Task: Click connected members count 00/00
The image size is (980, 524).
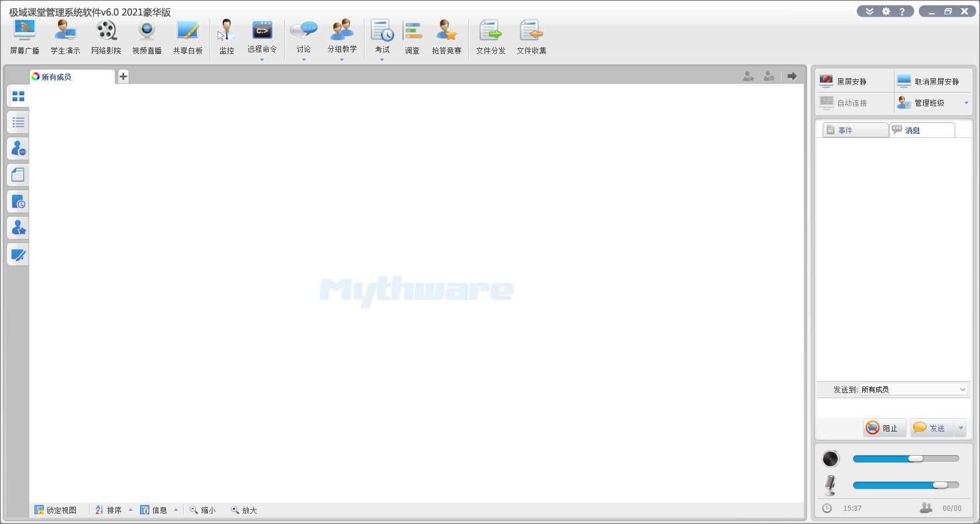Action: [952, 508]
